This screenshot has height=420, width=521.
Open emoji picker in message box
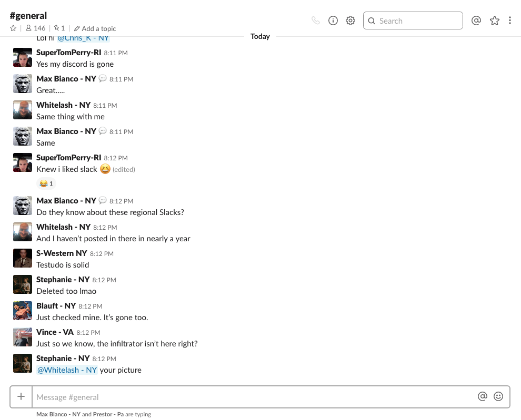(498, 397)
